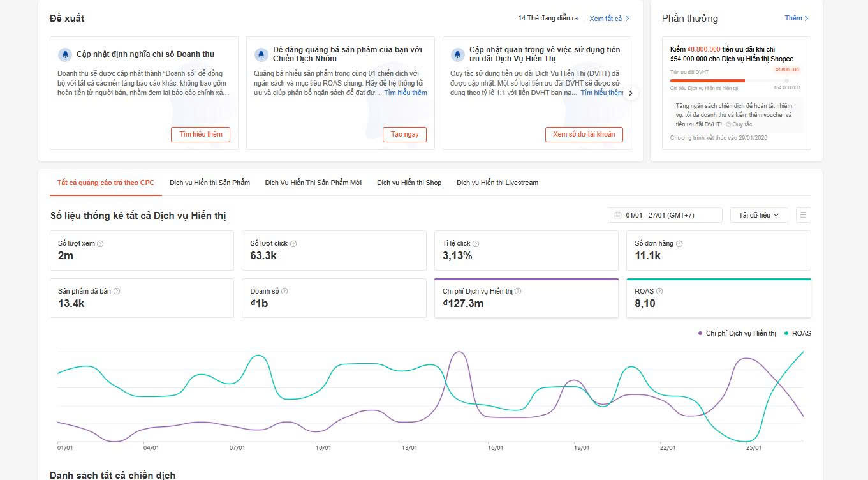This screenshot has width=868, height=480.
Task: Click help icon next to Số lượt xem
Action: point(100,244)
